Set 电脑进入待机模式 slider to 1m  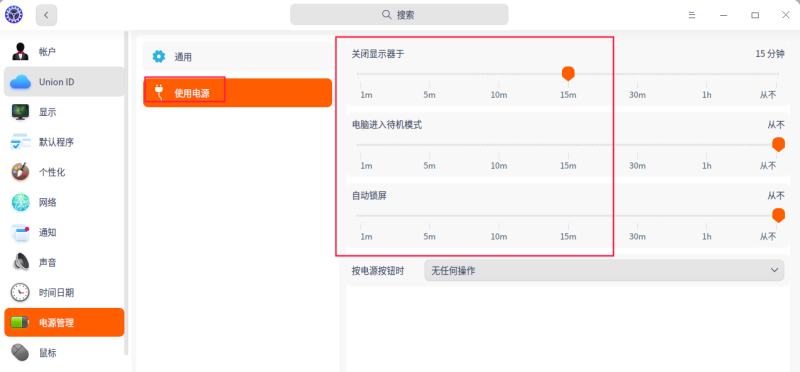366,165
